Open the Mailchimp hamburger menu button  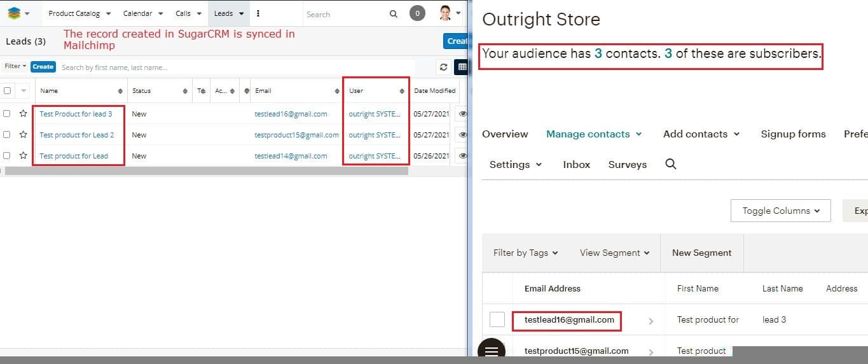[x=491, y=351]
